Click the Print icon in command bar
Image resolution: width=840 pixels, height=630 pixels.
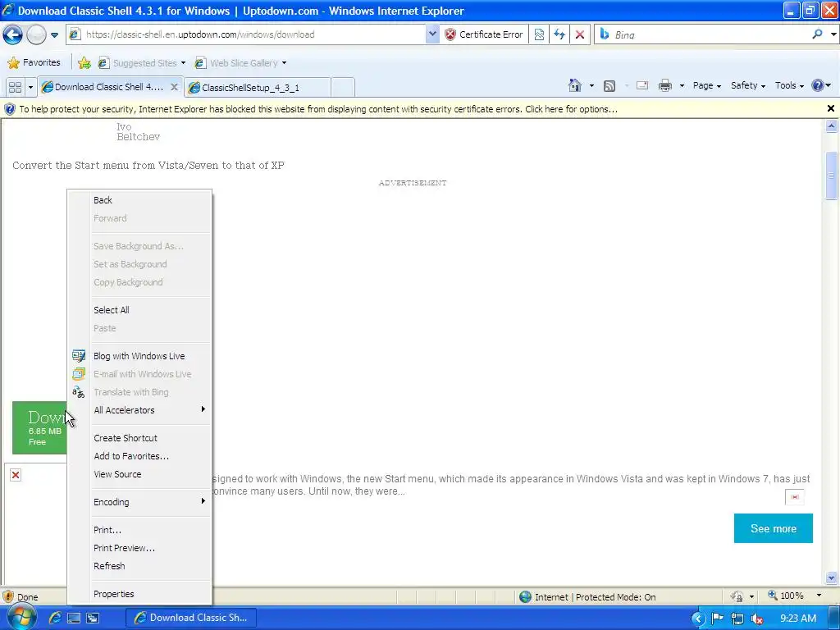tap(664, 85)
